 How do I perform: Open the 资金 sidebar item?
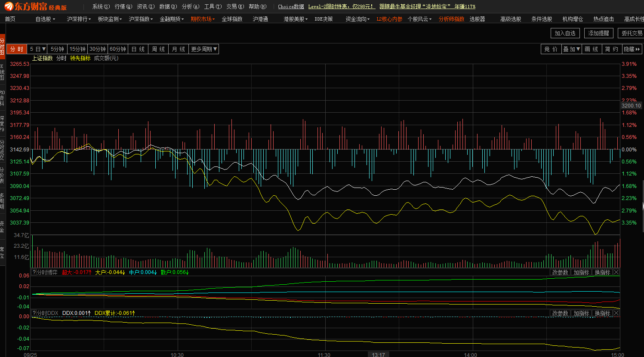pyautogui.click(x=2, y=227)
